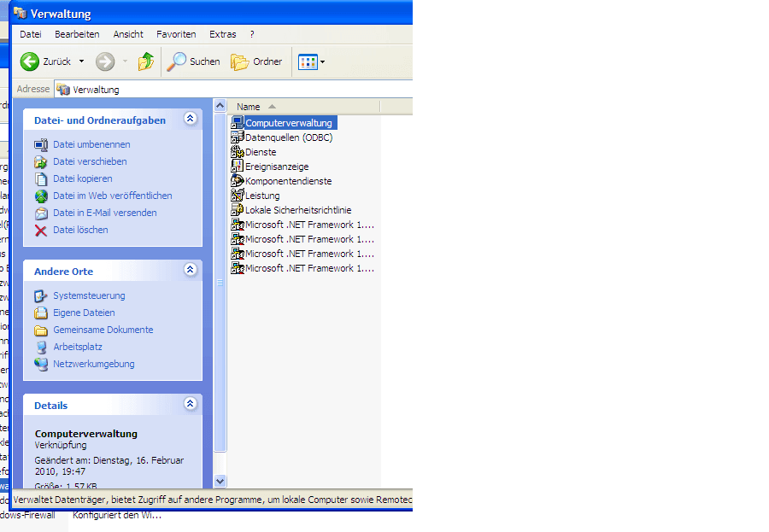
Task: Open the ? help menu
Action: tap(252, 34)
